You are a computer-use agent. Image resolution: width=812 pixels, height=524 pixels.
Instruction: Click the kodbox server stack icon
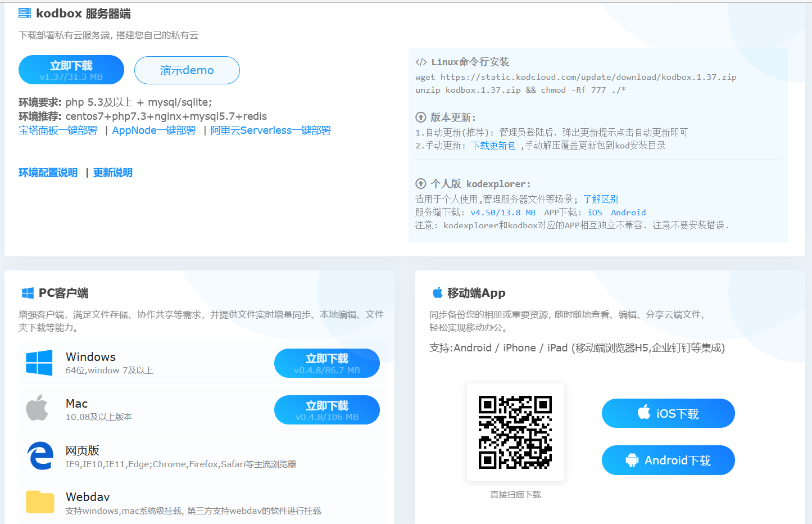point(25,13)
